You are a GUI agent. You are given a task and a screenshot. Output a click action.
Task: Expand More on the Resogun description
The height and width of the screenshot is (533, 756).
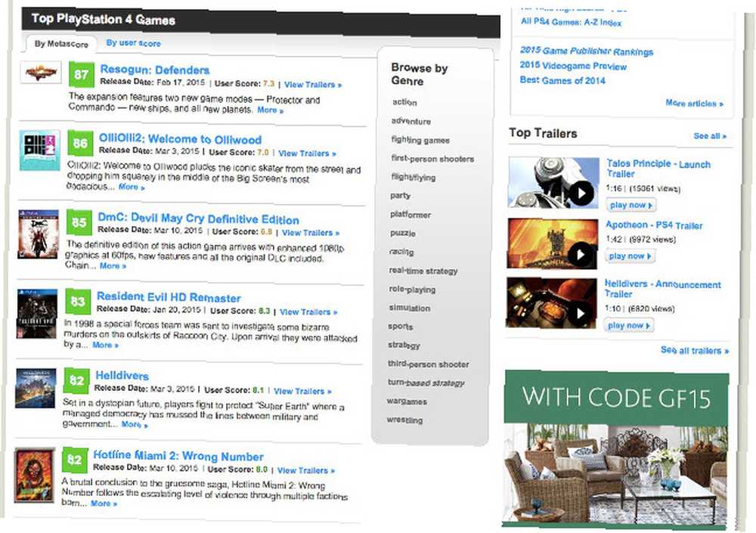pos(270,110)
